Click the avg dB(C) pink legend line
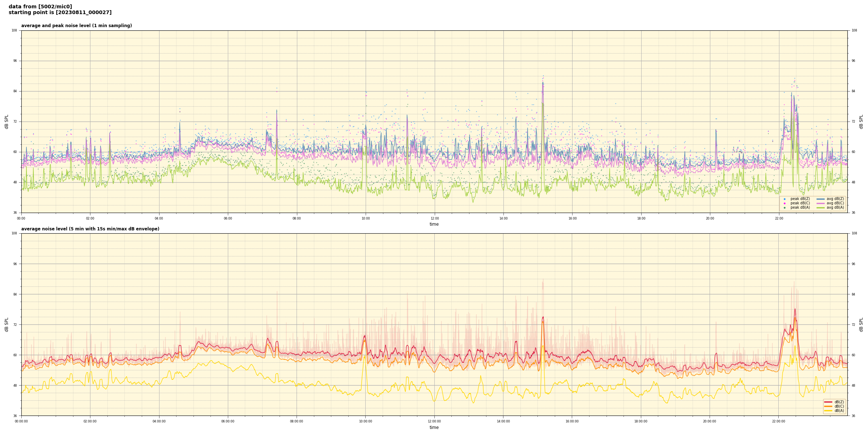 point(820,203)
